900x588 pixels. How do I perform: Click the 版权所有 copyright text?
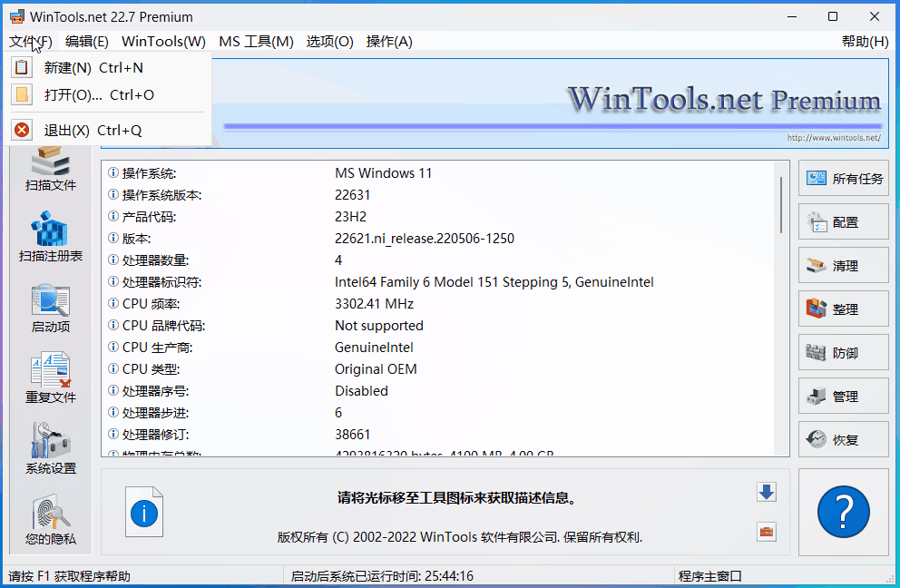tap(460, 537)
